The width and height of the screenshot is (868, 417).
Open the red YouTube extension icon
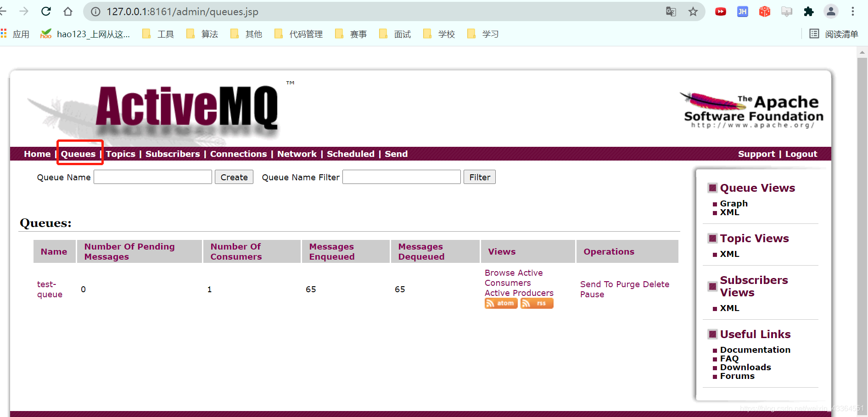[721, 11]
